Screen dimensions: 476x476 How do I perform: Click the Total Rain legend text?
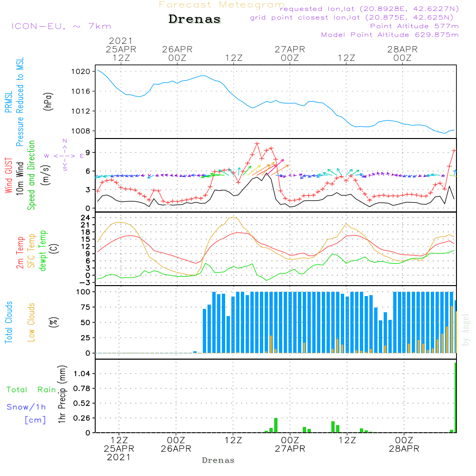tap(31, 390)
